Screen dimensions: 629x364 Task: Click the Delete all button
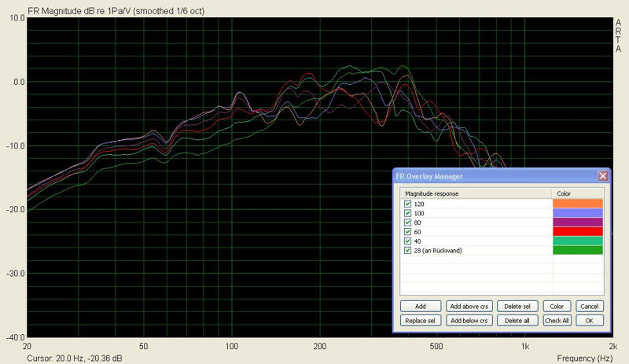(517, 320)
